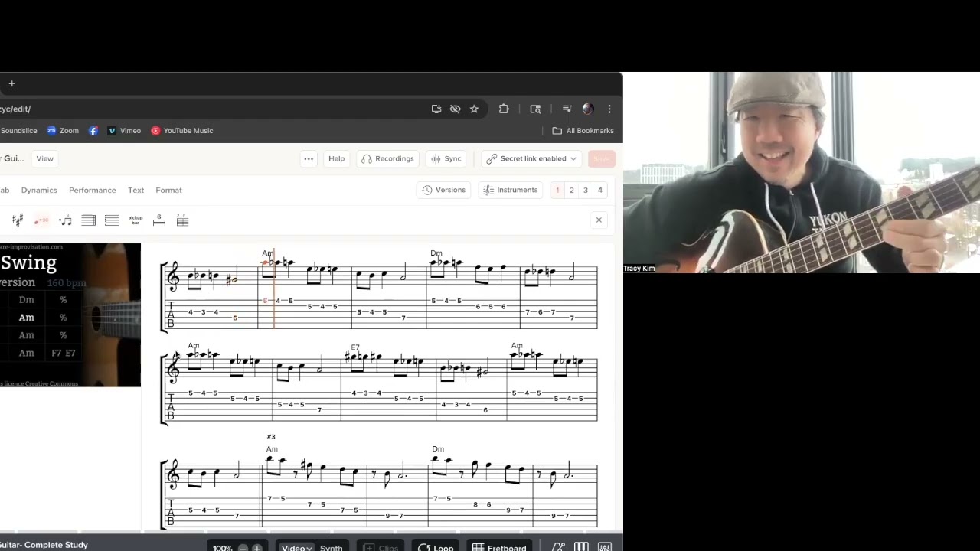Click the tab search icon in browser toolbar

535,109
